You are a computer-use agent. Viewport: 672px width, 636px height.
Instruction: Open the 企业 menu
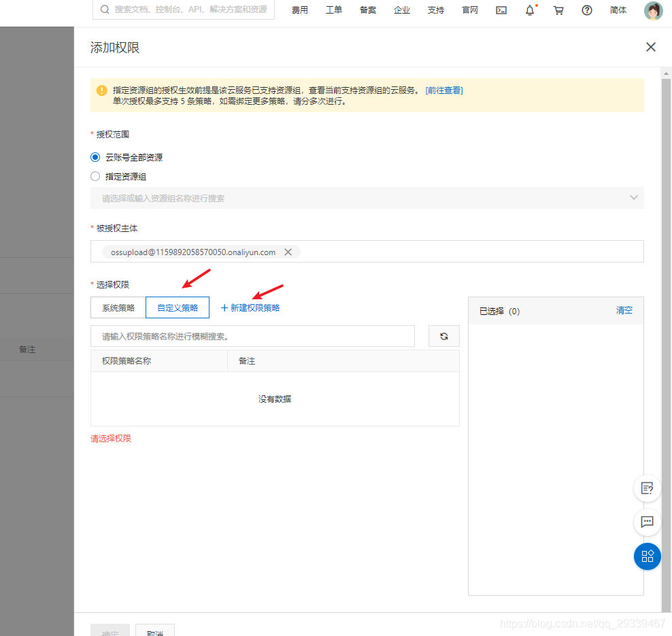pyautogui.click(x=401, y=10)
